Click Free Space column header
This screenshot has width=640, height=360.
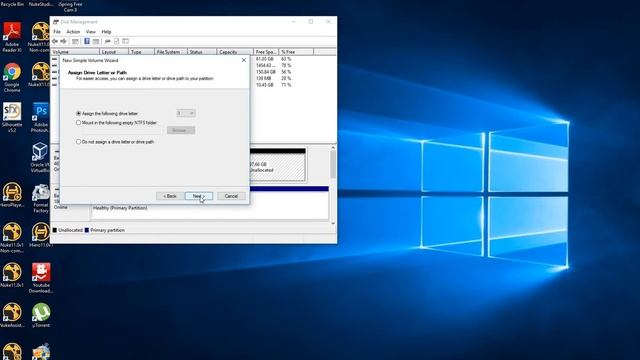tap(266, 52)
